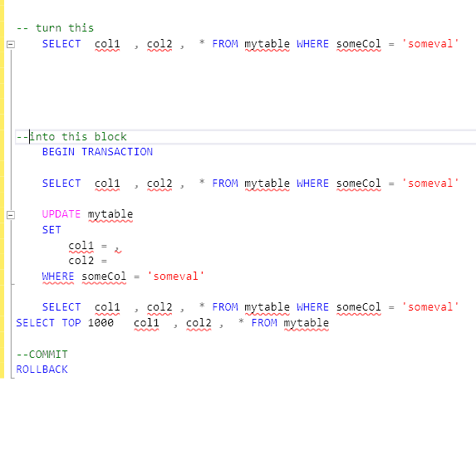Click the red squiggle error after col1 comma

point(118,250)
